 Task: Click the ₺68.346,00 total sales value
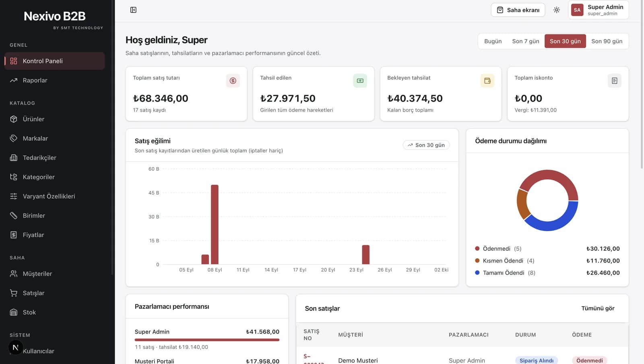click(161, 98)
